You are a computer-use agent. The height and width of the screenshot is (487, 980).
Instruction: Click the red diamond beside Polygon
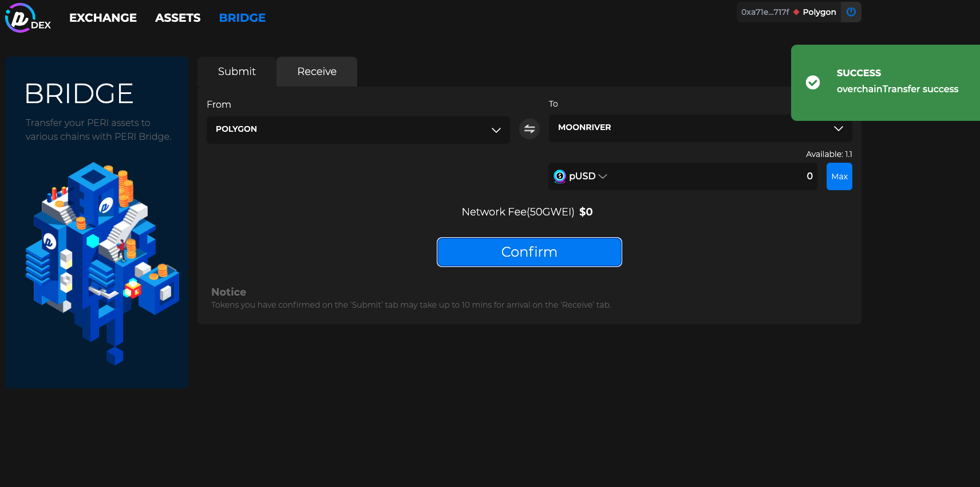click(x=796, y=12)
